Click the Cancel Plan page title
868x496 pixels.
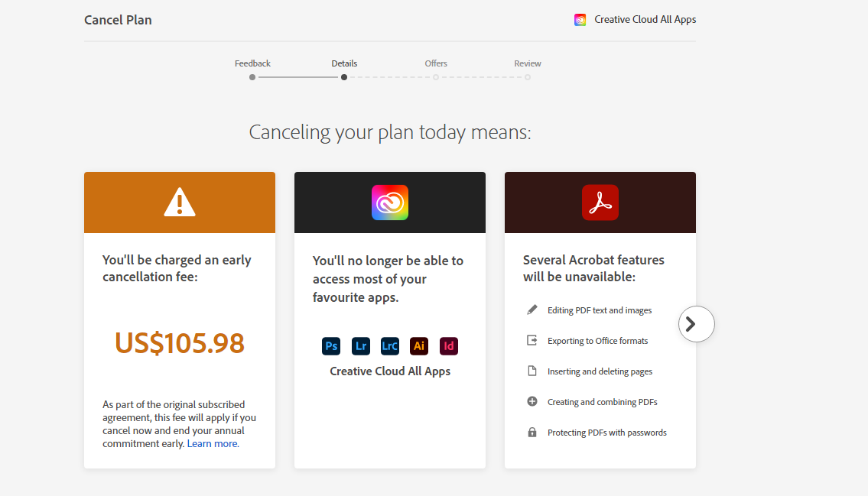point(118,20)
